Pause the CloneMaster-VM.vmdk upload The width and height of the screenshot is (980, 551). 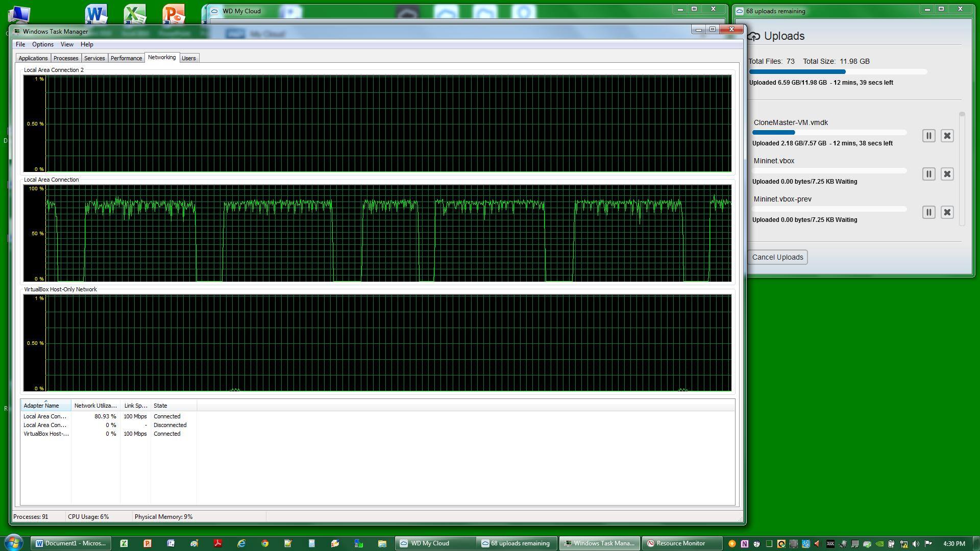[x=928, y=136]
